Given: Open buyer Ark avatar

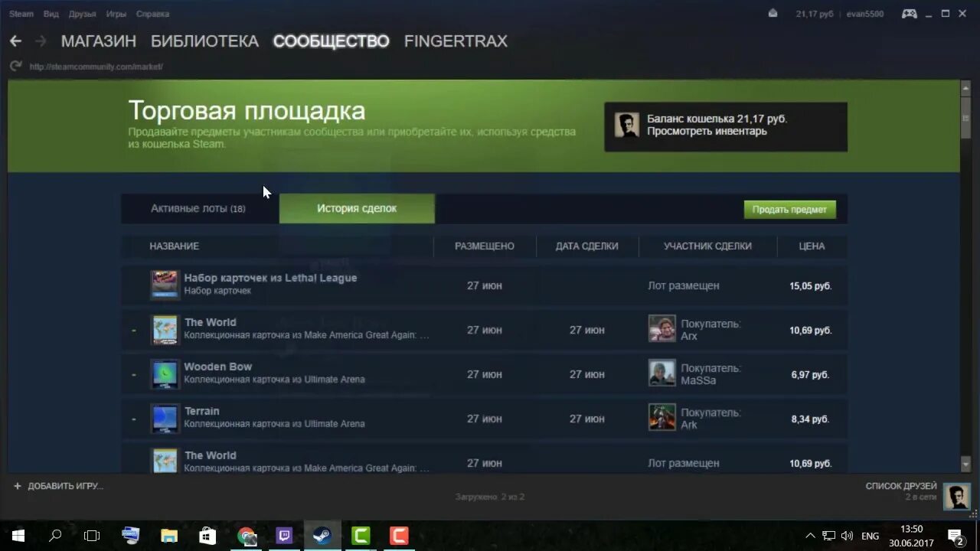Looking at the screenshot, I should [x=662, y=418].
